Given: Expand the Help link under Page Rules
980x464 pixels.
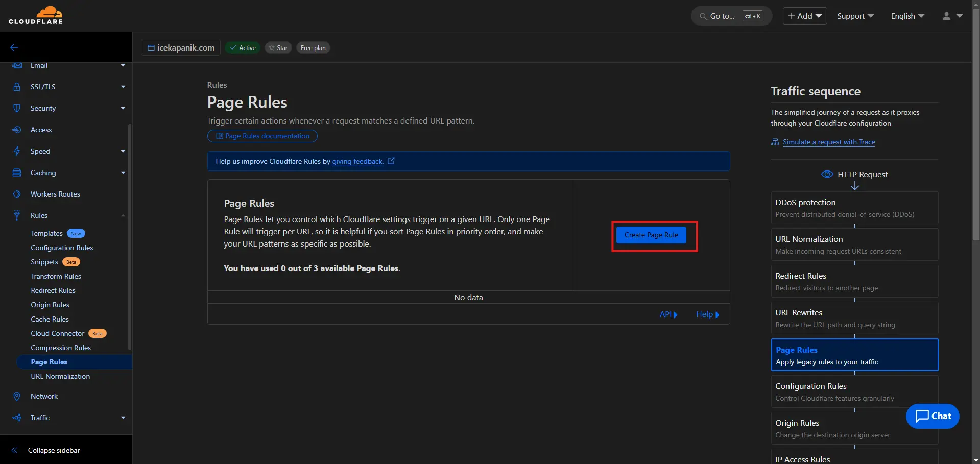Looking at the screenshot, I should click(x=708, y=314).
